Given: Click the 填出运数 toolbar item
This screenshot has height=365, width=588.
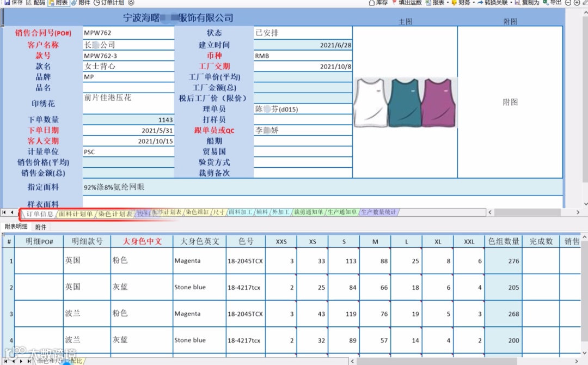Looking at the screenshot, I should tap(407, 2).
